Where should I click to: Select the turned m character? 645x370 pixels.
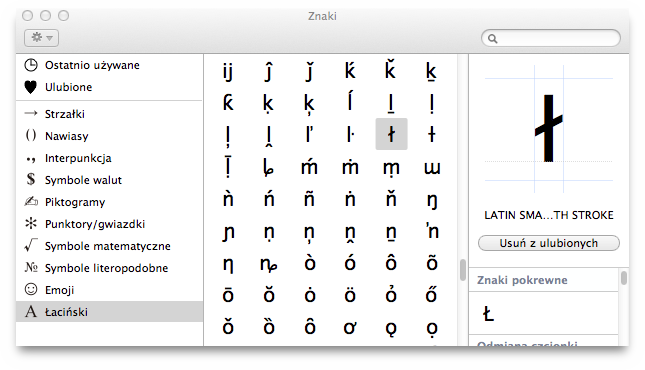click(432, 168)
